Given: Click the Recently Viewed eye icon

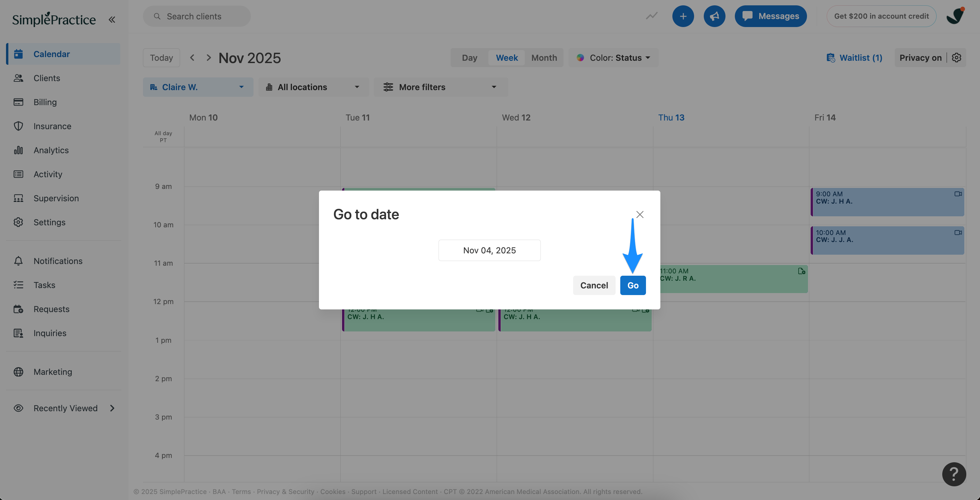Looking at the screenshot, I should pyautogui.click(x=18, y=408).
